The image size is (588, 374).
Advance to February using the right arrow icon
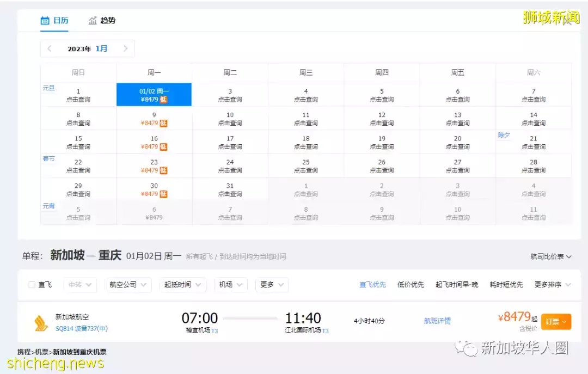[x=127, y=48]
